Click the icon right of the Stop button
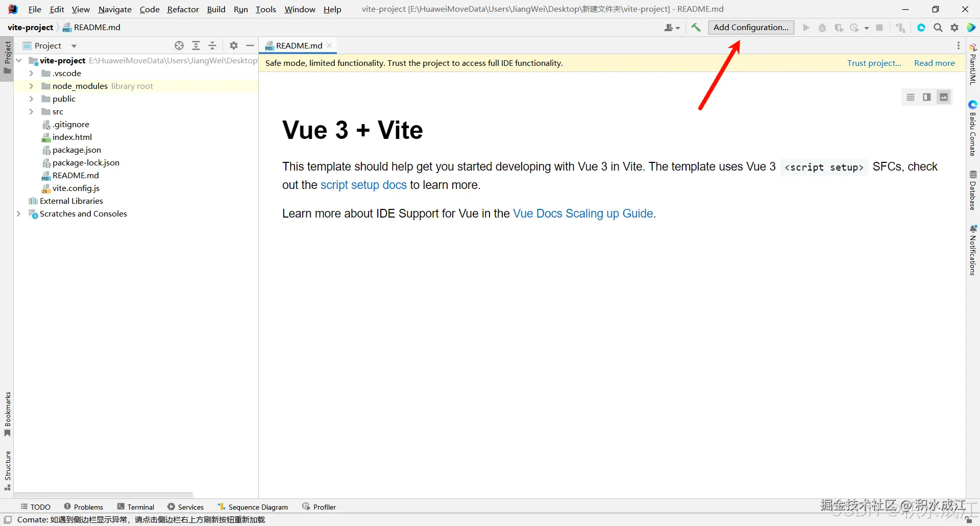 (901, 28)
